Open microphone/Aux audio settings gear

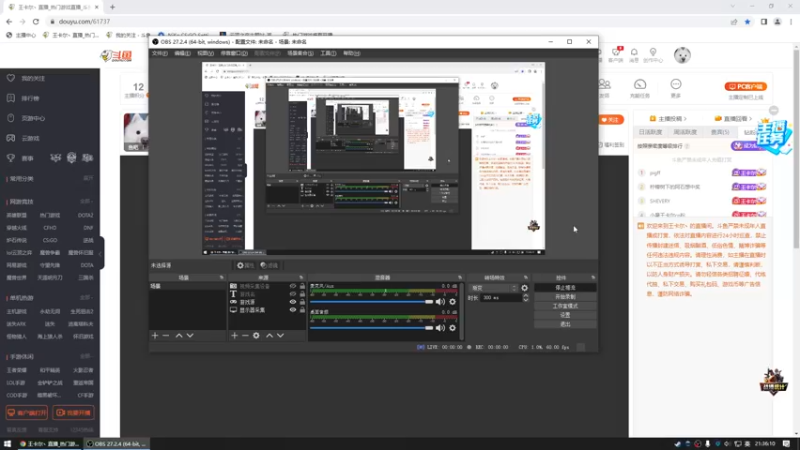pos(452,302)
